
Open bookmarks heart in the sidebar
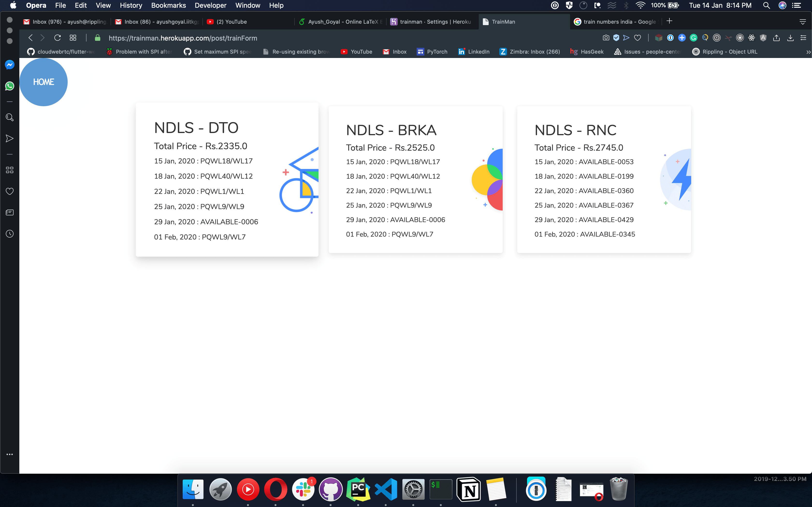pos(9,191)
